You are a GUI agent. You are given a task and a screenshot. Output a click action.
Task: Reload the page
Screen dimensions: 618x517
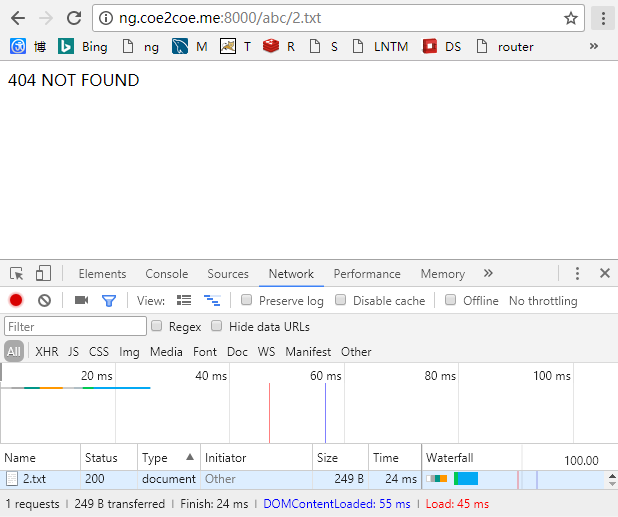[x=74, y=18]
